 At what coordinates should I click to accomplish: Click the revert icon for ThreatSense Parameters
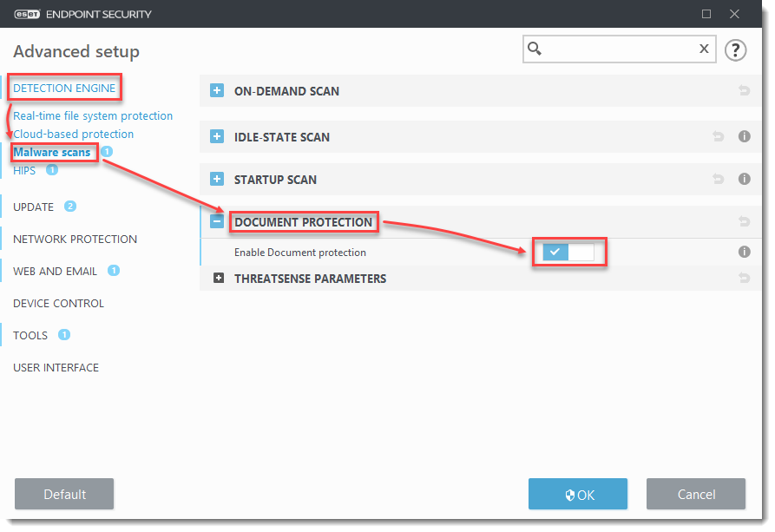point(744,278)
